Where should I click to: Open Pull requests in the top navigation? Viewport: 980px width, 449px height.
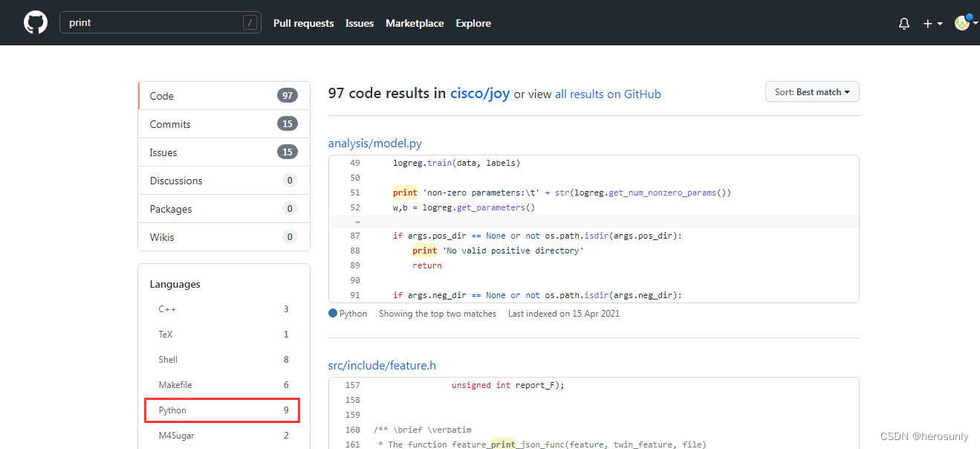303,23
